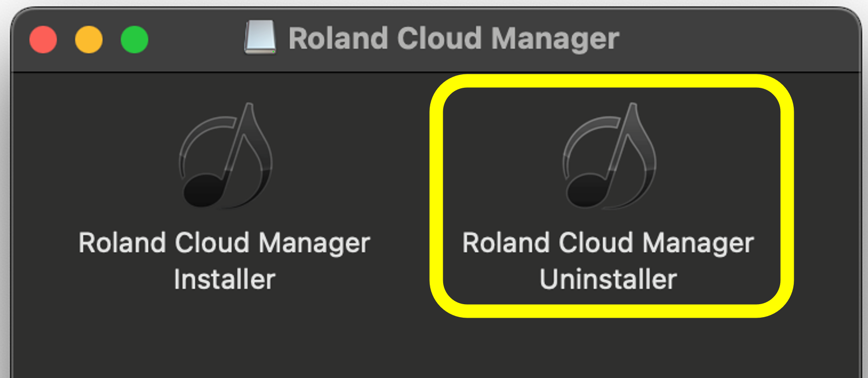Select the Roland Cloud Manager Installer icon
This screenshot has width=868, height=378.
(225, 156)
